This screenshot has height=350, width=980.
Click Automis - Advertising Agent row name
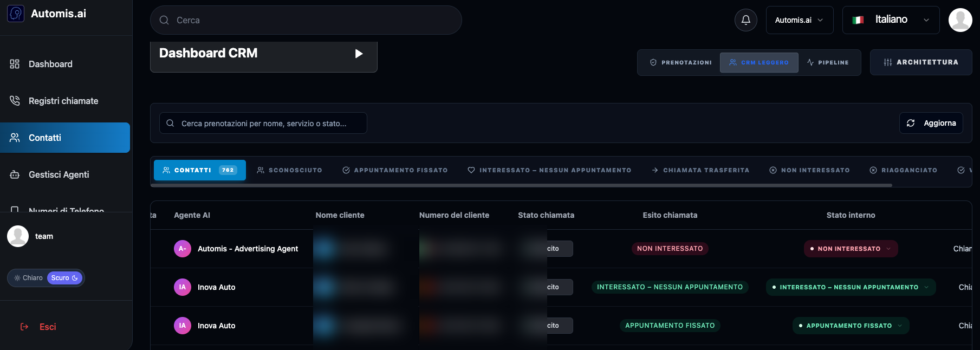point(248,249)
